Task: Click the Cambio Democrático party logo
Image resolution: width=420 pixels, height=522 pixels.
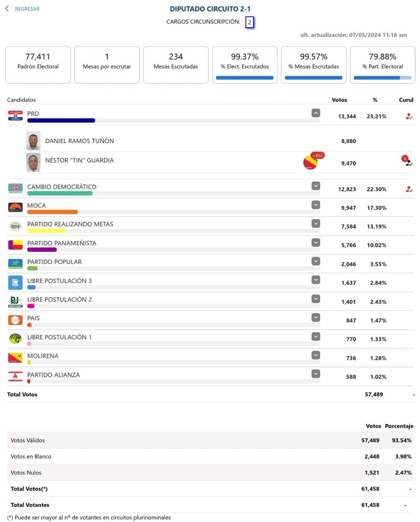Action: [15, 188]
